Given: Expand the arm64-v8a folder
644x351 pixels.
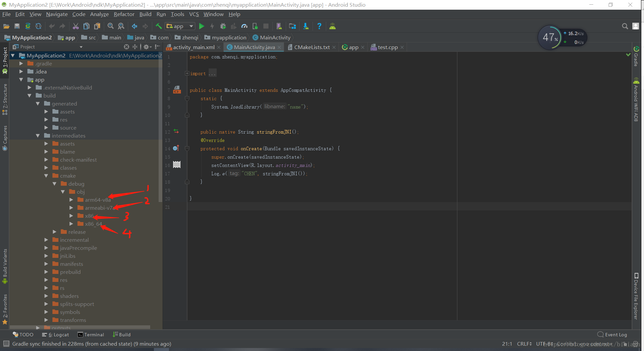Looking at the screenshot, I should tap(71, 200).
